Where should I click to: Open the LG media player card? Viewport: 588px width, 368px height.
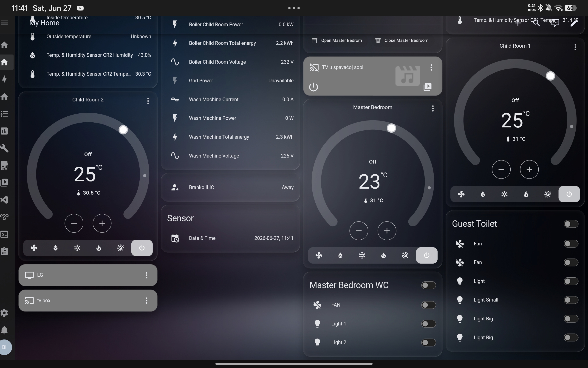click(x=88, y=275)
